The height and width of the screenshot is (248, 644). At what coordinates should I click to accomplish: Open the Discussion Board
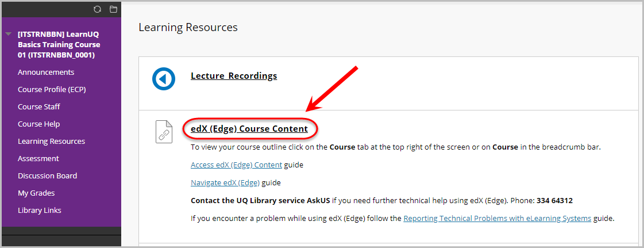tap(47, 175)
